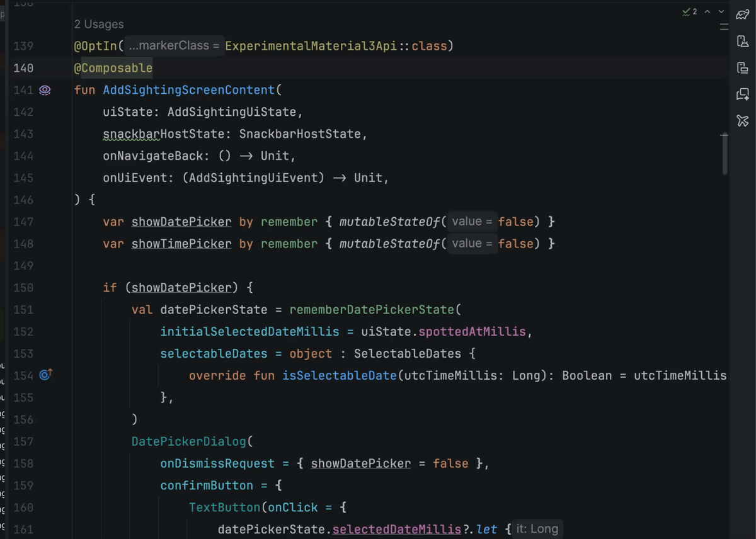Click the confirmButton argument name
This screenshot has width=756, height=539.
point(207,485)
